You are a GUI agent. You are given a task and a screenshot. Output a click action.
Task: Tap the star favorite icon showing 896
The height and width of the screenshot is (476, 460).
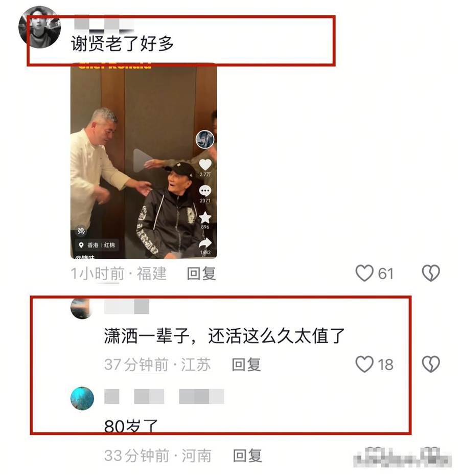click(x=205, y=217)
